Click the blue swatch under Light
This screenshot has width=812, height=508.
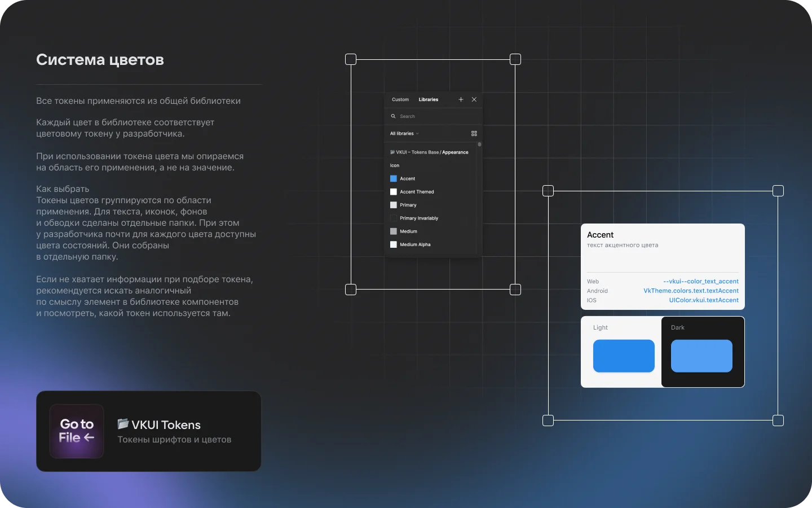coord(623,356)
